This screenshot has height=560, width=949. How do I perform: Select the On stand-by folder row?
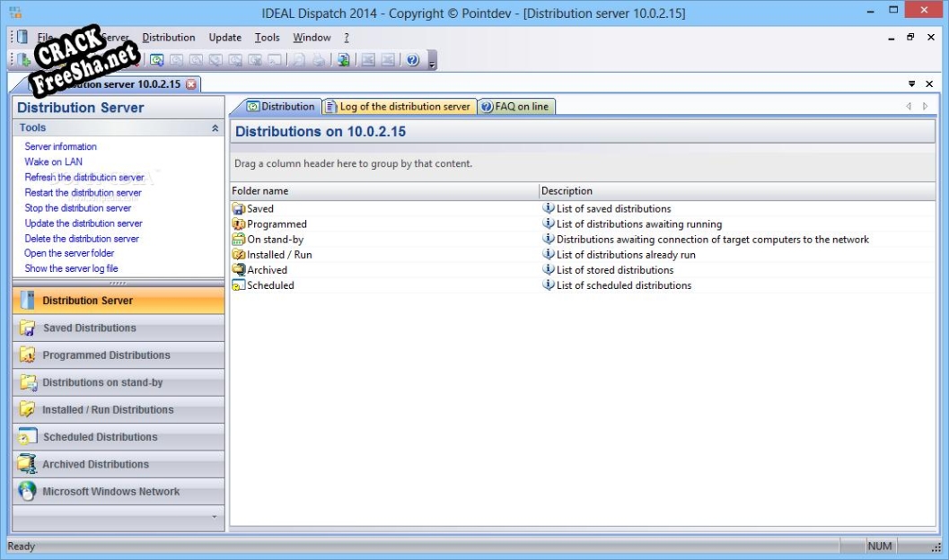tap(275, 240)
